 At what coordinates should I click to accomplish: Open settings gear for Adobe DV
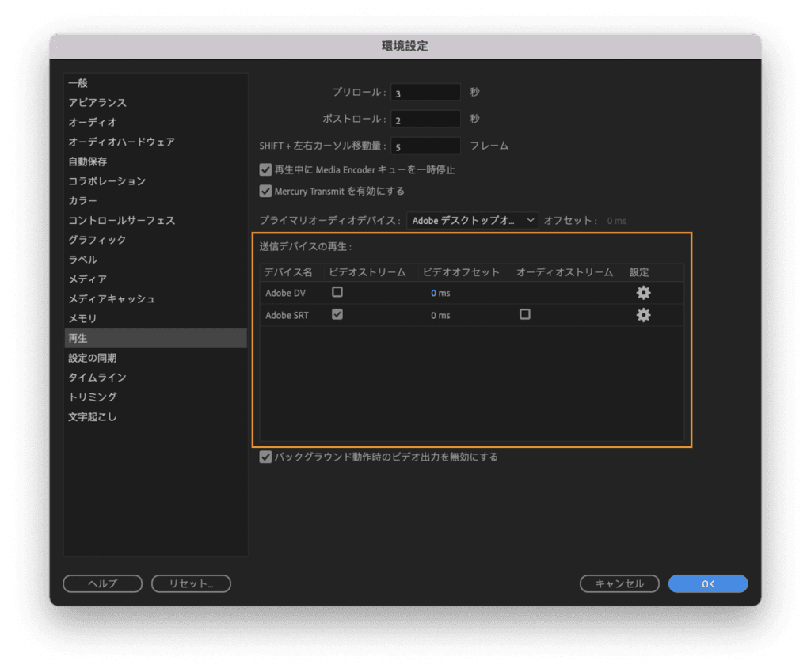pyautogui.click(x=643, y=293)
